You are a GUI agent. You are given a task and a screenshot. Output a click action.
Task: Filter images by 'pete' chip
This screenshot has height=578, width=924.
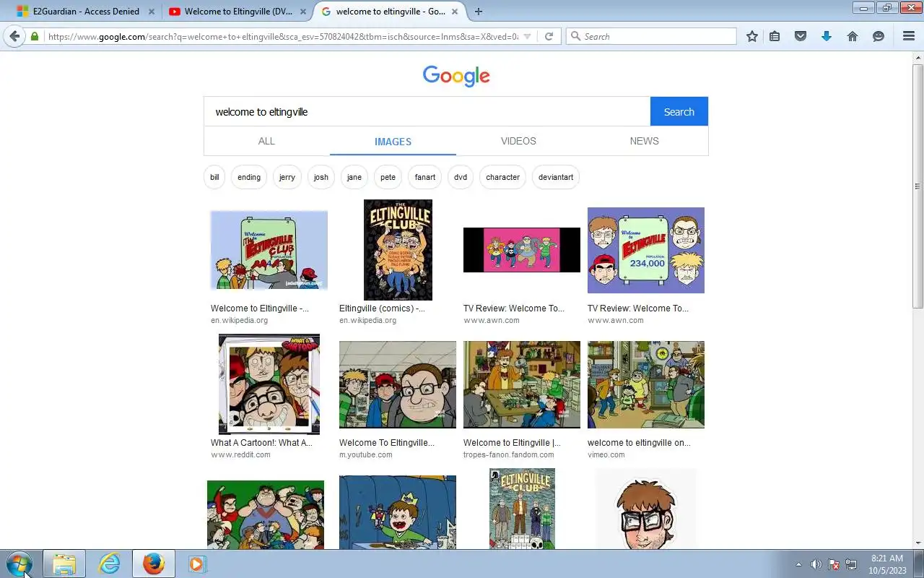coord(388,177)
